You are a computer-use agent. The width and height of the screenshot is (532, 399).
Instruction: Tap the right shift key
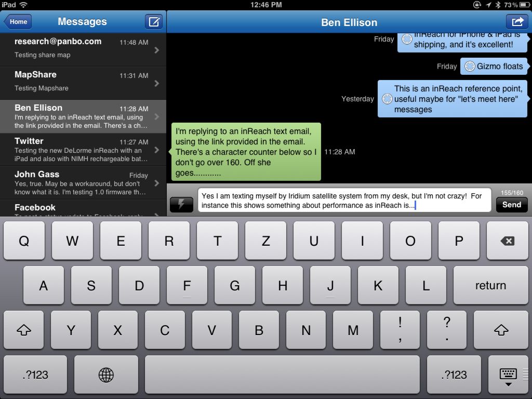coord(501,330)
